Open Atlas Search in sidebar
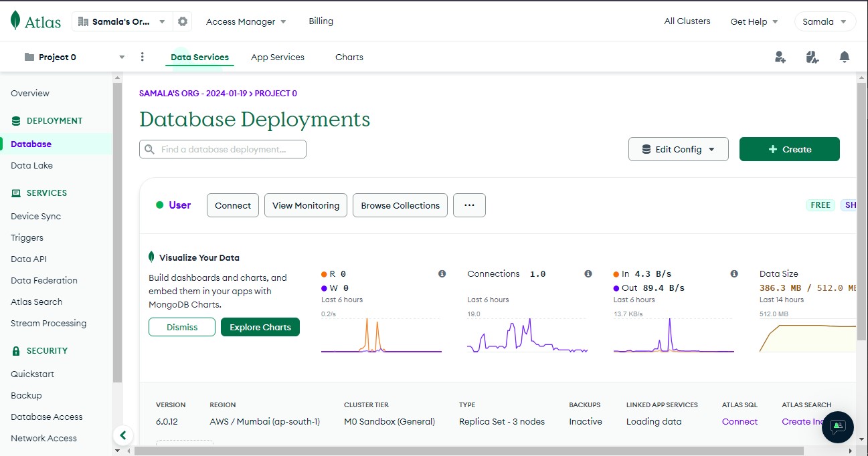Image resolution: width=868 pixels, height=456 pixels. [37, 302]
